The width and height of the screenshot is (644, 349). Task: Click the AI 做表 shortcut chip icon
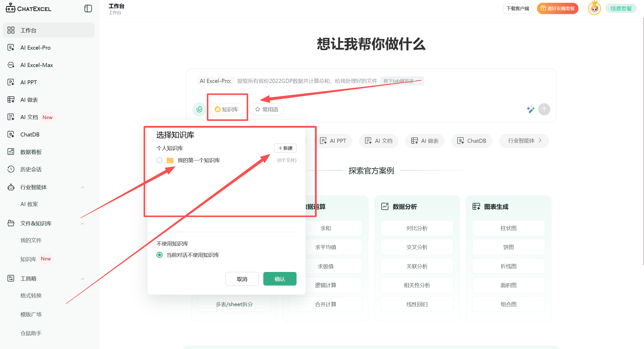coord(414,141)
